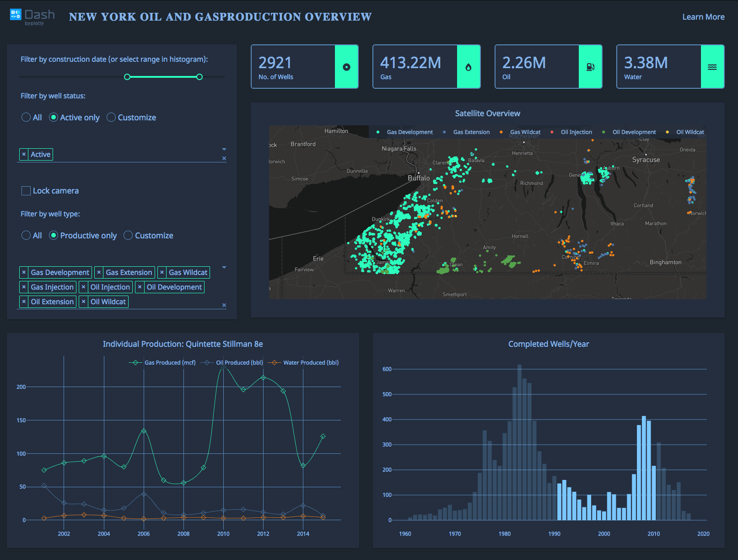Select Oil Injection in the satellite map legend
This screenshot has width=738, height=560.
click(576, 132)
